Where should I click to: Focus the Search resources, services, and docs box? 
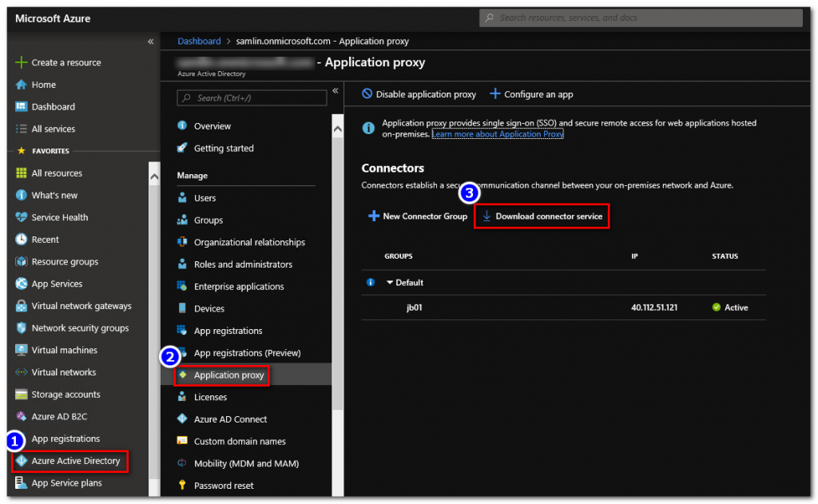[x=641, y=18]
